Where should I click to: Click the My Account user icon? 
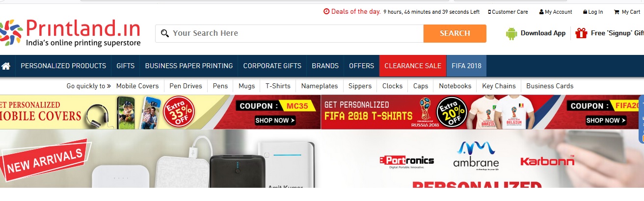pos(541,12)
